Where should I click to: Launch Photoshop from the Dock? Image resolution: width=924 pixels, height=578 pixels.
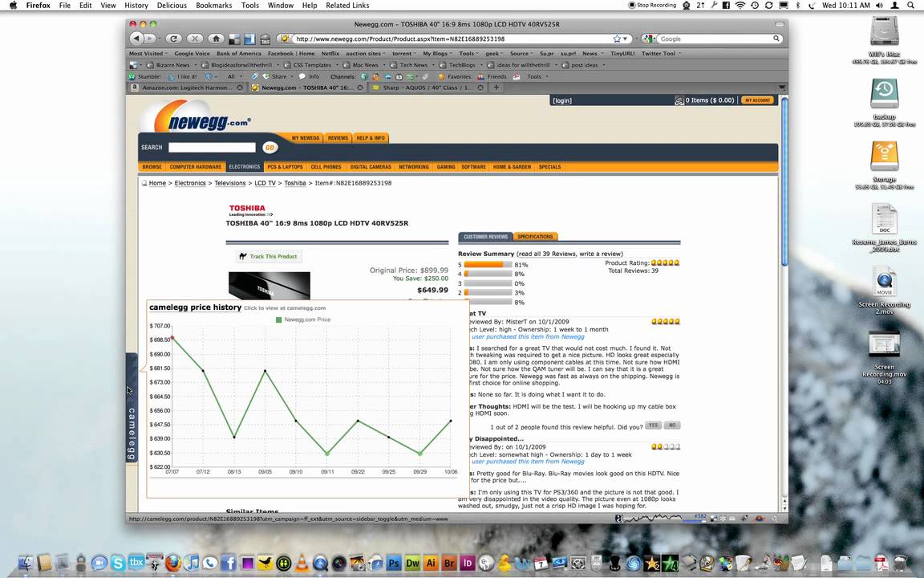[x=394, y=563]
